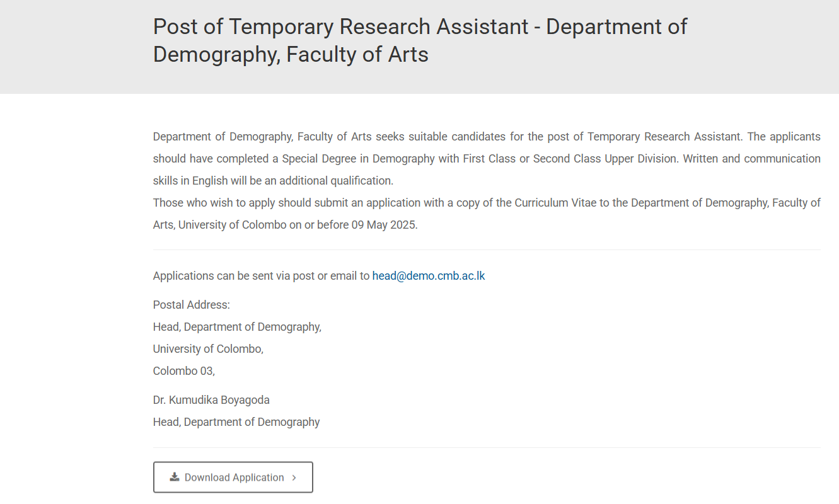The image size is (839, 504).
Task: Click the Download Application button
Action: tap(233, 477)
